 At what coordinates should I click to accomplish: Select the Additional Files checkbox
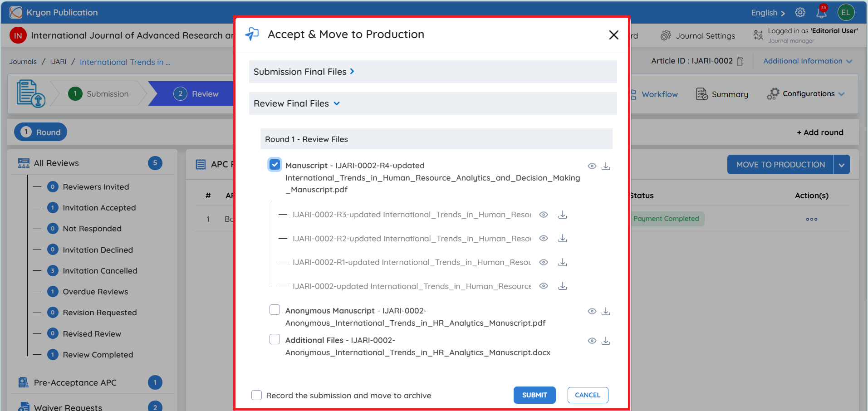pyautogui.click(x=275, y=339)
